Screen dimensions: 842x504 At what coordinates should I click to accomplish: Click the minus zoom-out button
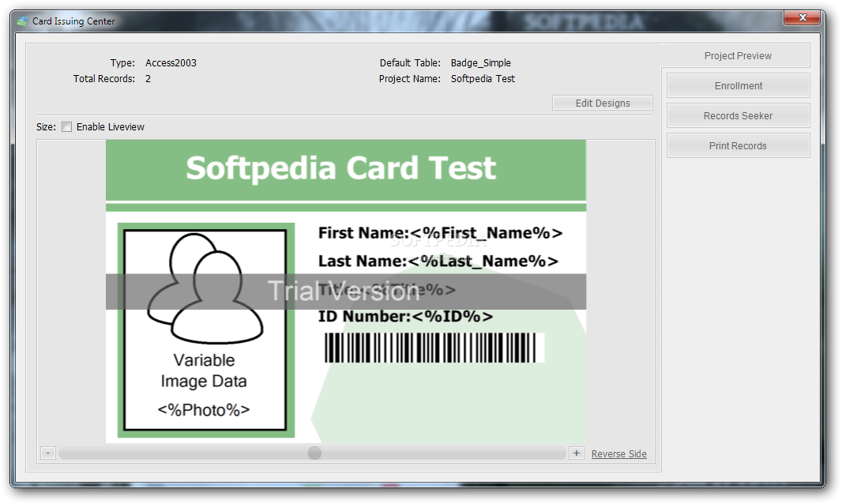pos(48,453)
